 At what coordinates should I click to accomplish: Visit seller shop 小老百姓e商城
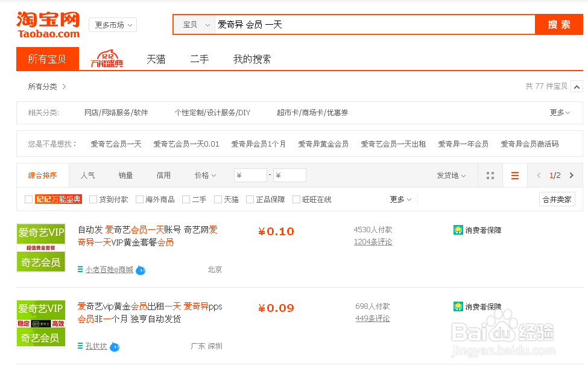pos(109,270)
